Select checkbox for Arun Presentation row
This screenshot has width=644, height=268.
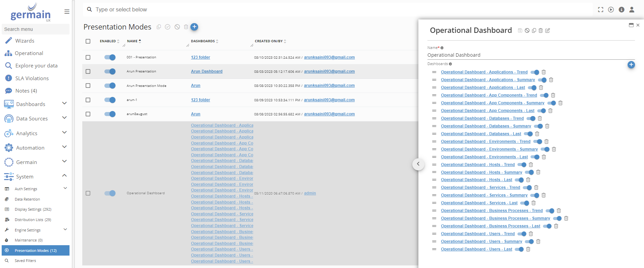pos(88,71)
